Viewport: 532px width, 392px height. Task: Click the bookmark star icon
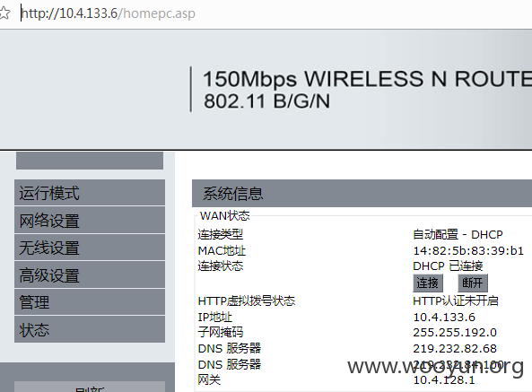(x=4, y=13)
